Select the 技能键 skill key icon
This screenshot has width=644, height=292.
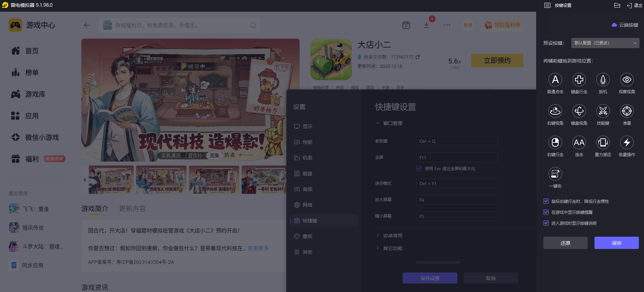603,111
